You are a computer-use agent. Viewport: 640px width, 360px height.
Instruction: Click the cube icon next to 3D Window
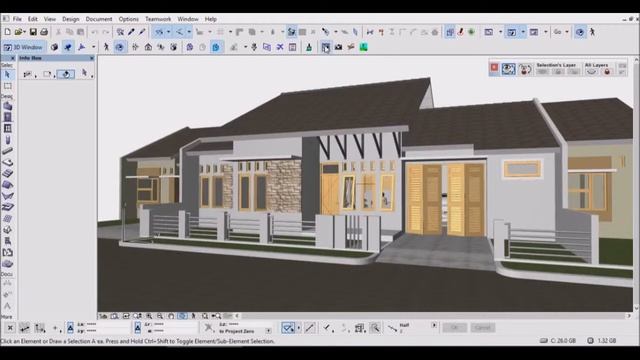[x=54, y=47]
